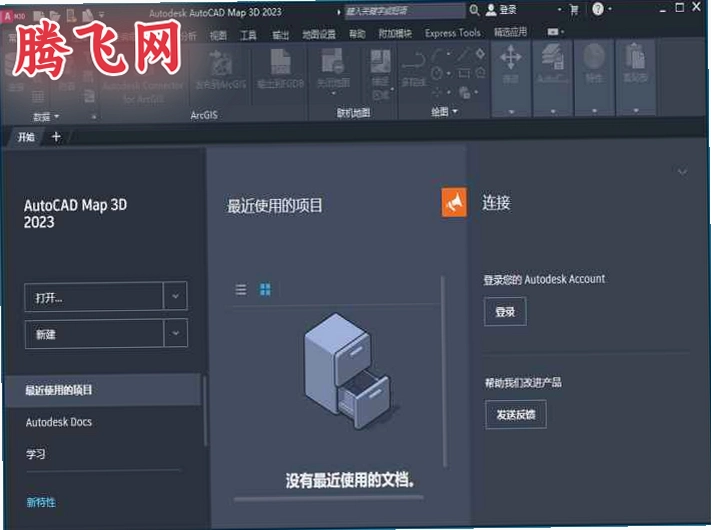Click the 特性 properties ribbon icon
This screenshot has width=711, height=530.
click(594, 58)
